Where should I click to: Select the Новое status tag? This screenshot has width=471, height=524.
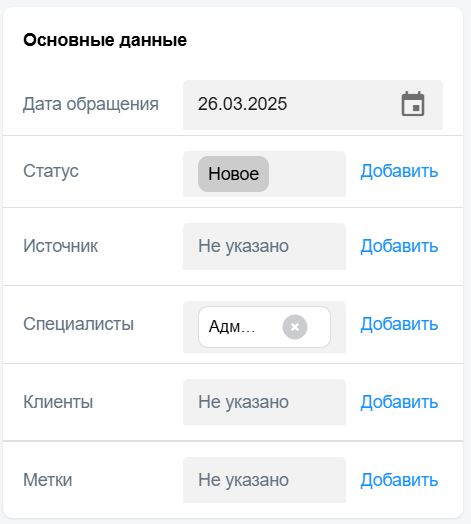[233, 174]
